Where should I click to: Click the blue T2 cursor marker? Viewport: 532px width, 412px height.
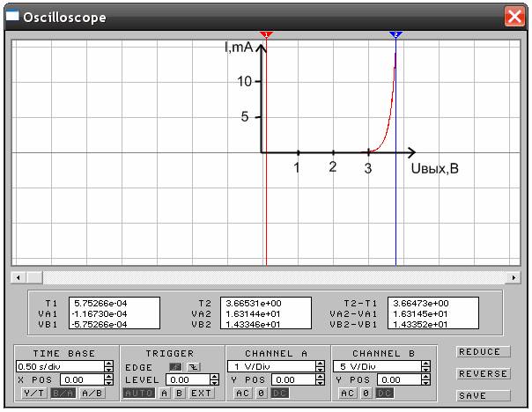(395, 34)
